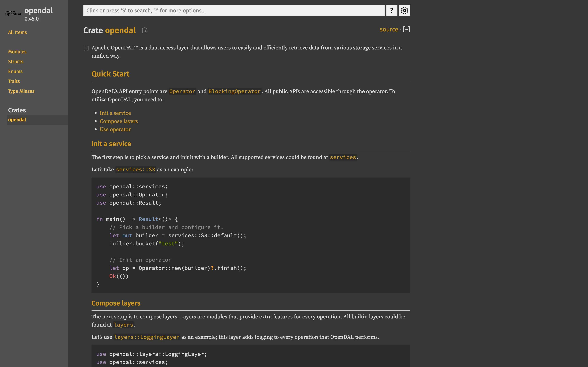Open rustdoc settings via gear icon
Image resolution: width=588 pixels, height=367 pixels.
pos(404,10)
